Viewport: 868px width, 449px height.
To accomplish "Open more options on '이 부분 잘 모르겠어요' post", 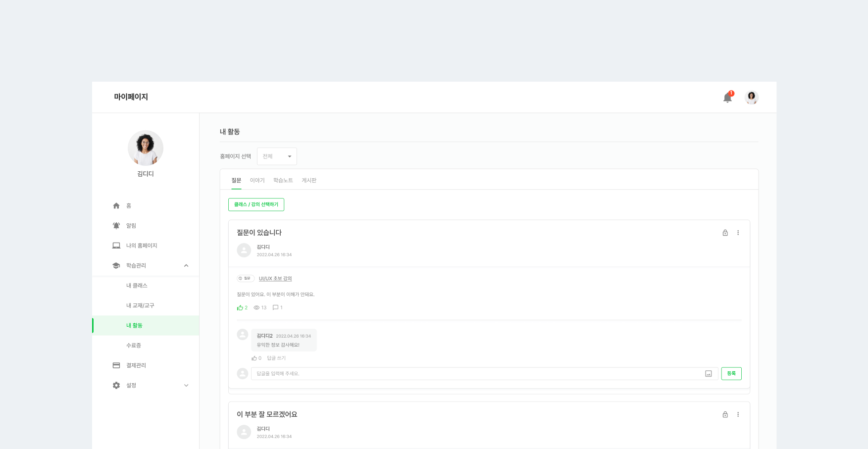I will point(738,414).
